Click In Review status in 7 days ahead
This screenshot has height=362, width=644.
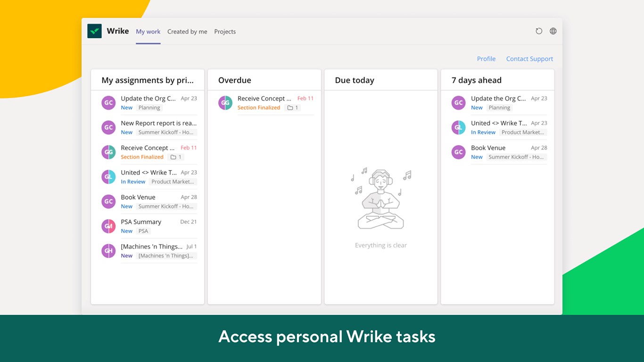click(x=483, y=132)
